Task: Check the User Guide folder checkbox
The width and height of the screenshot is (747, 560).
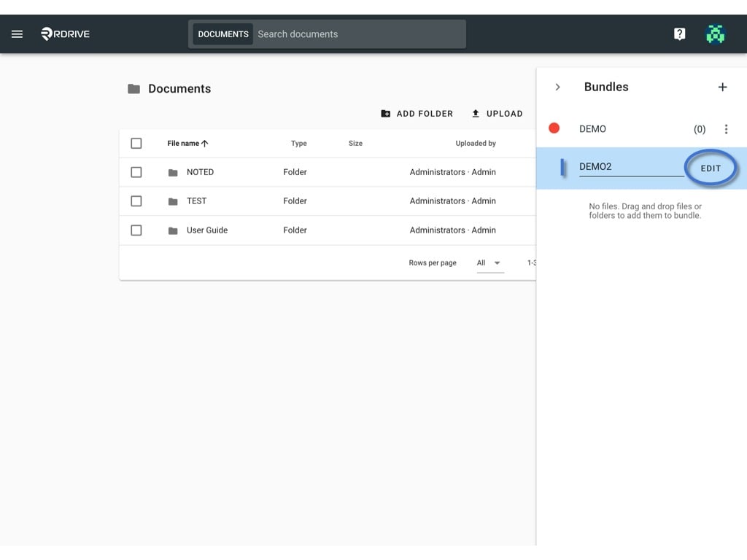Action: (136, 230)
